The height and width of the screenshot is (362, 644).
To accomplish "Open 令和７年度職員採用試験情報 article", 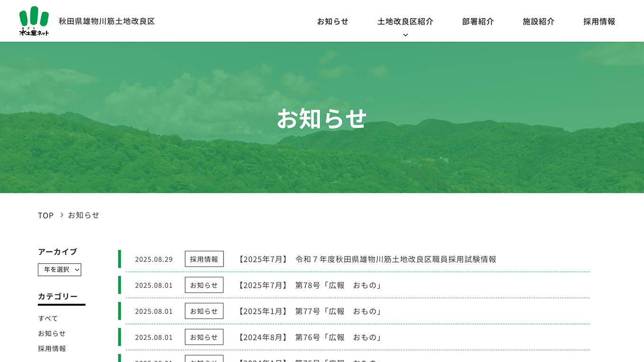I will (366, 259).
